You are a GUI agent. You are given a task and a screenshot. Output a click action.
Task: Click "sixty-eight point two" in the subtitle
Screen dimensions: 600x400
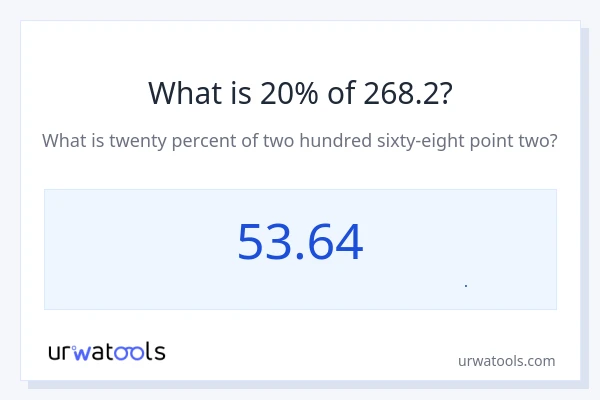point(464,141)
